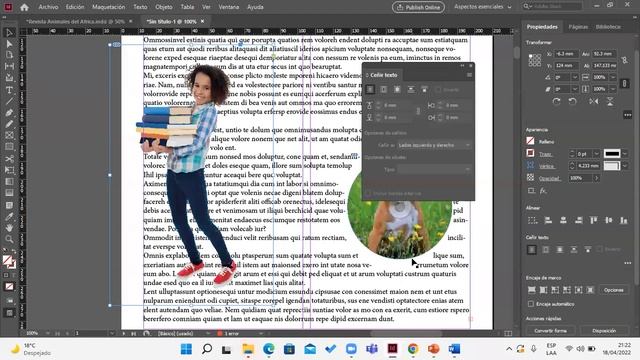
Task: Switch to the Biblioteca panel tab
Action: pos(608,27)
